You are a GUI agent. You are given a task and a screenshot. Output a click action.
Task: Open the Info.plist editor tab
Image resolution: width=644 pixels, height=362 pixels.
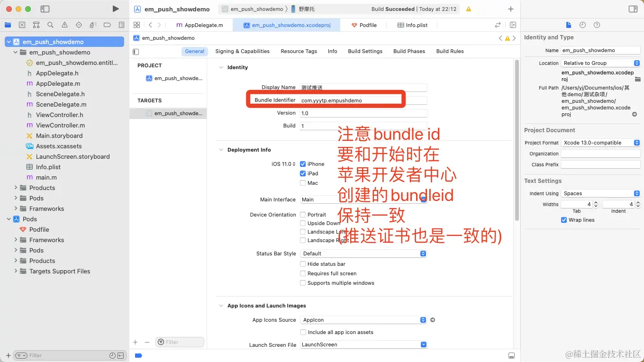pyautogui.click(x=412, y=25)
